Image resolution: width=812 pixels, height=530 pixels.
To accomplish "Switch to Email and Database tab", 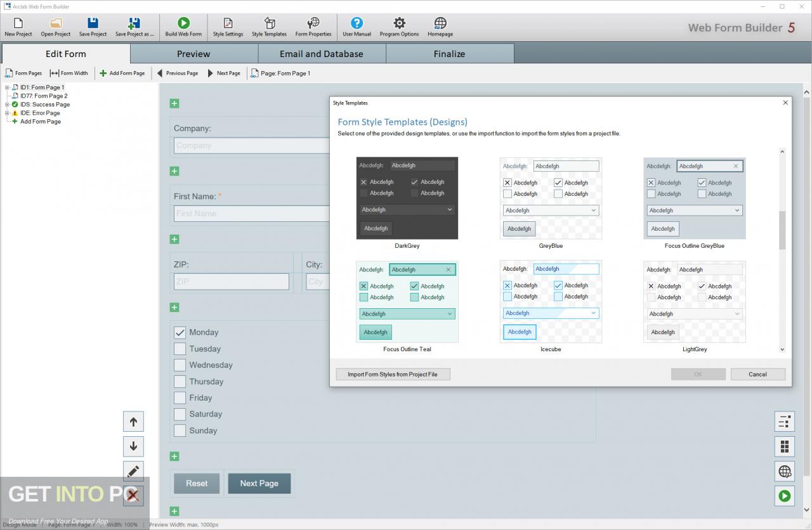I will click(322, 54).
